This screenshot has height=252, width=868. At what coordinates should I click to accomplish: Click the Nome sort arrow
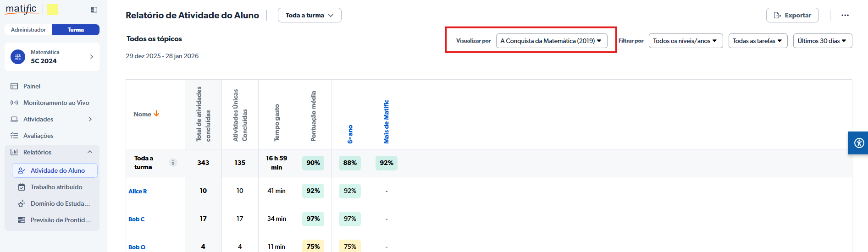157,114
